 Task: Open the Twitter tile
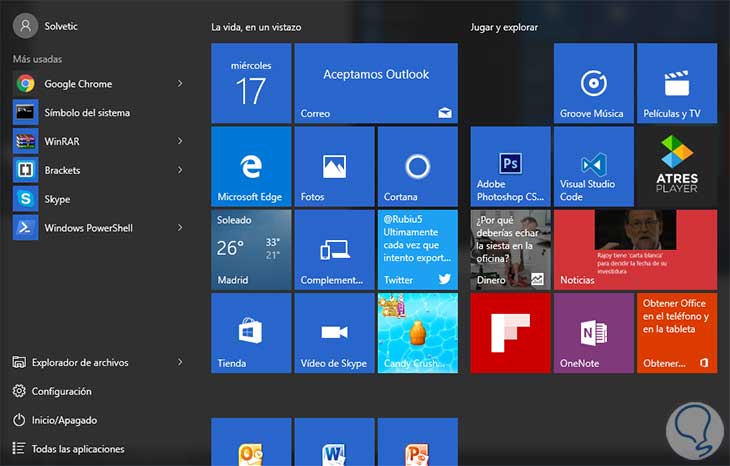[x=418, y=250]
